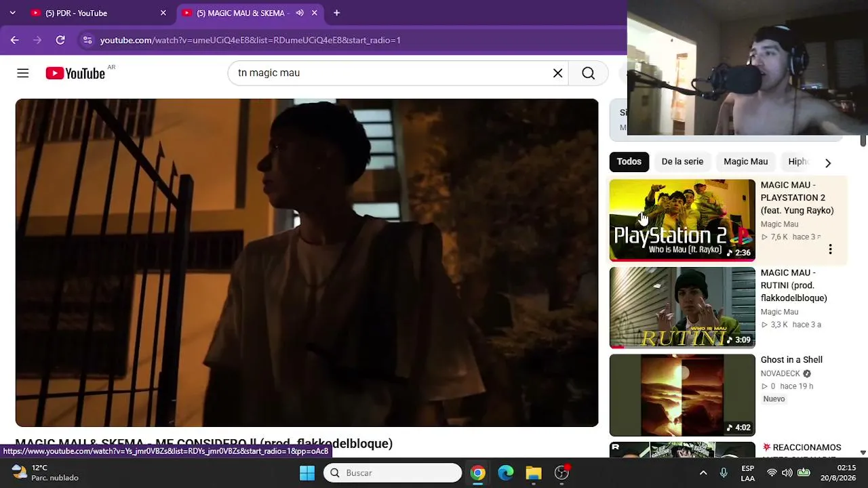Open the ESP LAA language switcher
Image resolution: width=868 pixels, height=488 pixels.
[x=747, y=473]
